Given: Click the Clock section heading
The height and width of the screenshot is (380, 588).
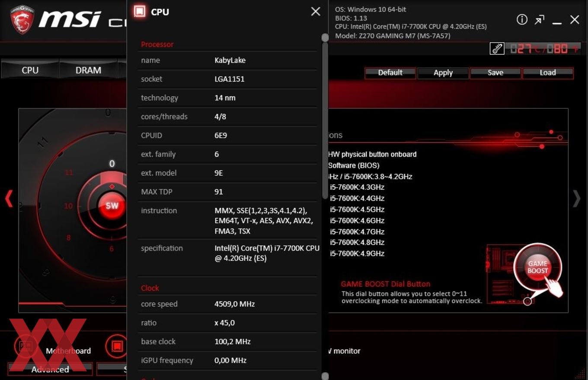Looking at the screenshot, I should [150, 288].
